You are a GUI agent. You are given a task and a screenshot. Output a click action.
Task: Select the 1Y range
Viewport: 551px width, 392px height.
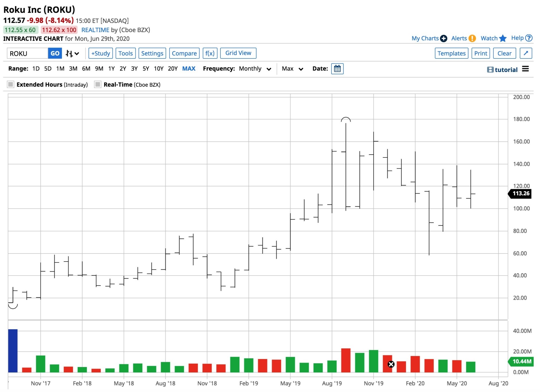(x=111, y=69)
